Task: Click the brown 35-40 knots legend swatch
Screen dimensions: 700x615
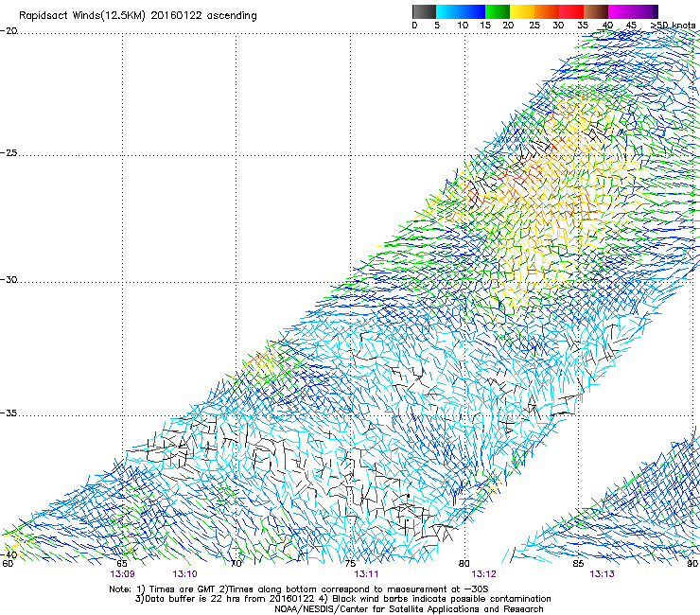Action: pos(596,11)
